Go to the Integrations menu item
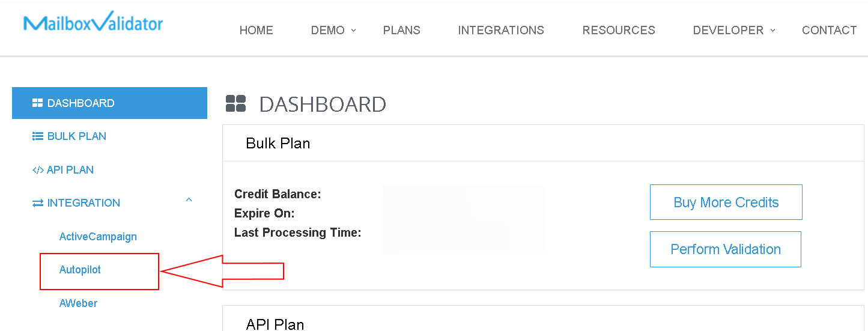Viewport: 868px width, 331px height. pos(501,30)
